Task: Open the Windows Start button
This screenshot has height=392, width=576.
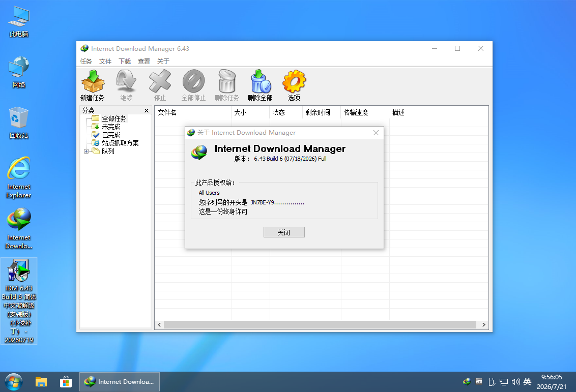Action: click(14, 382)
